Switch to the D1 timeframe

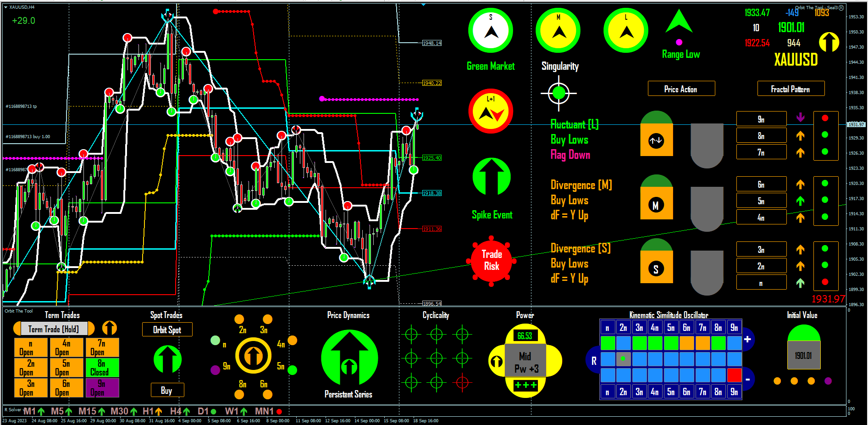pos(207,411)
